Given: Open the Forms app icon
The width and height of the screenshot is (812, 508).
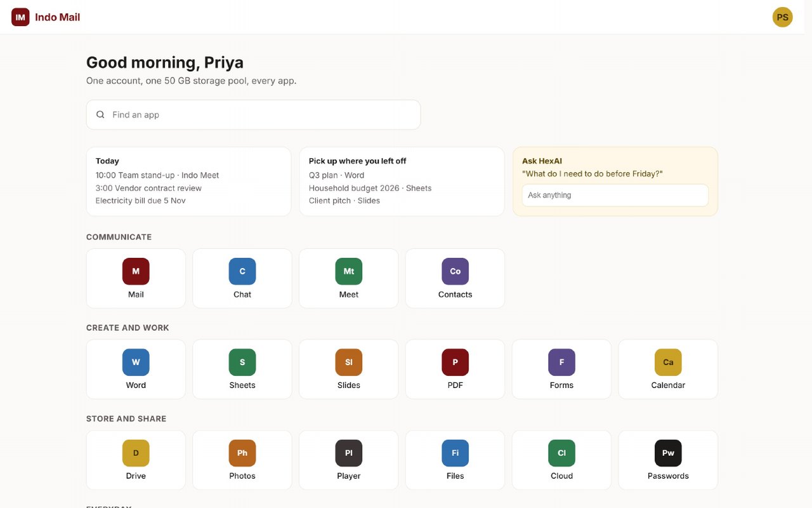Looking at the screenshot, I should pos(562,362).
